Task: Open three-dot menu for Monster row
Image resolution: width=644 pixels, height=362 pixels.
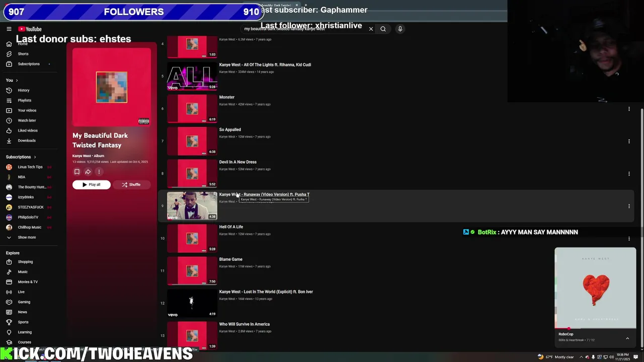Action: tap(629, 109)
